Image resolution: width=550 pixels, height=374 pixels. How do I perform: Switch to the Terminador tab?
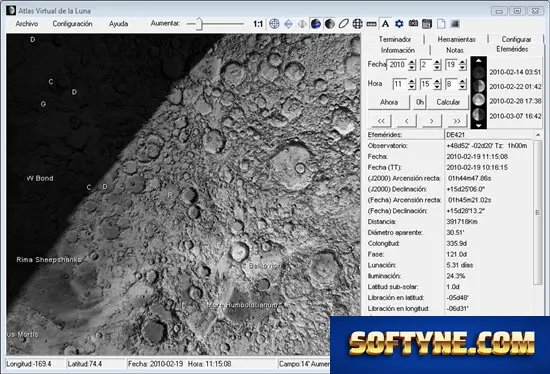tap(395, 39)
